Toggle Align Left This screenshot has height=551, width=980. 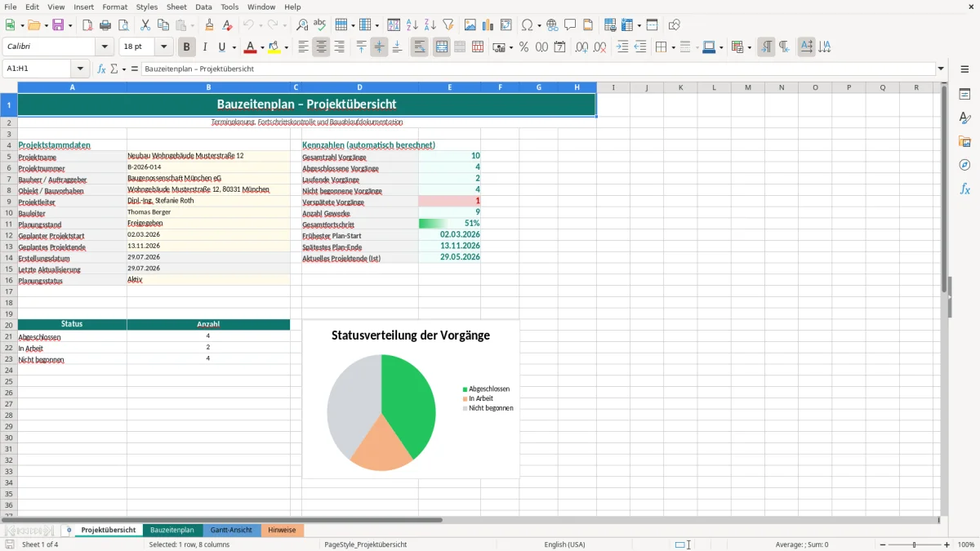303,47
